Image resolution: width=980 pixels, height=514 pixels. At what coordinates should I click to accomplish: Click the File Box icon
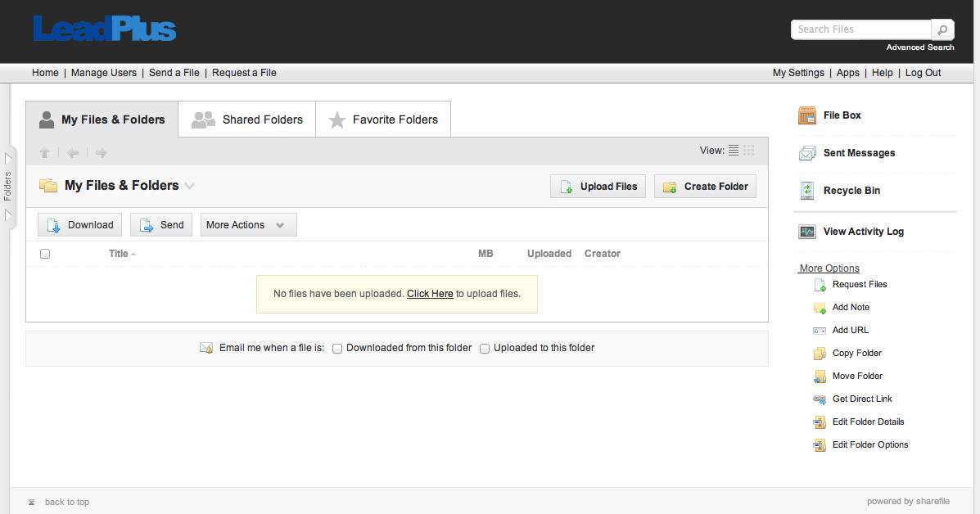(x=807, y=115)
